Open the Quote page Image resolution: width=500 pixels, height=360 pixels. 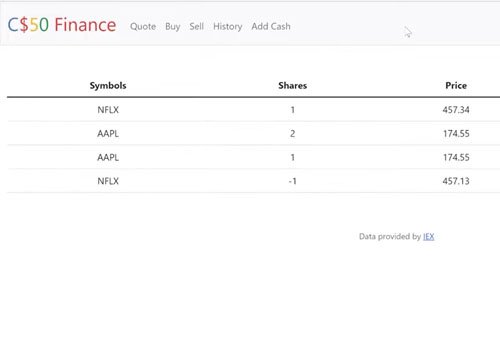[143, 26]
